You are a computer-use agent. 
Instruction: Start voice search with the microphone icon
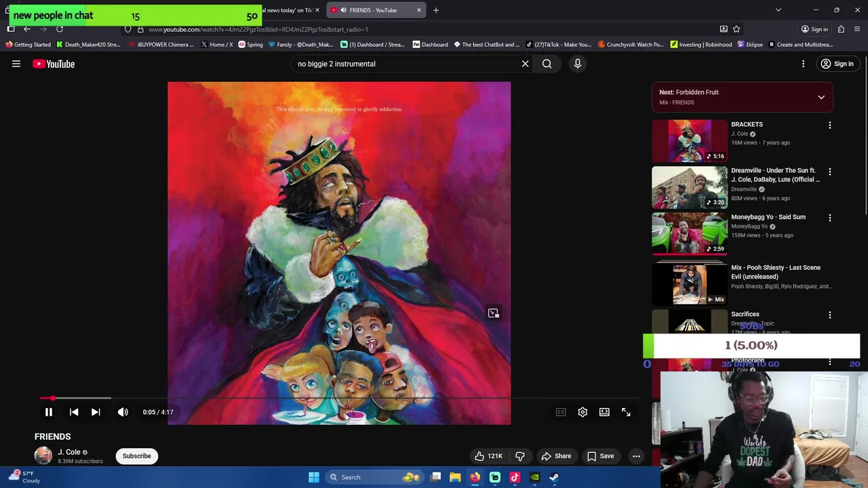(578, 64)
